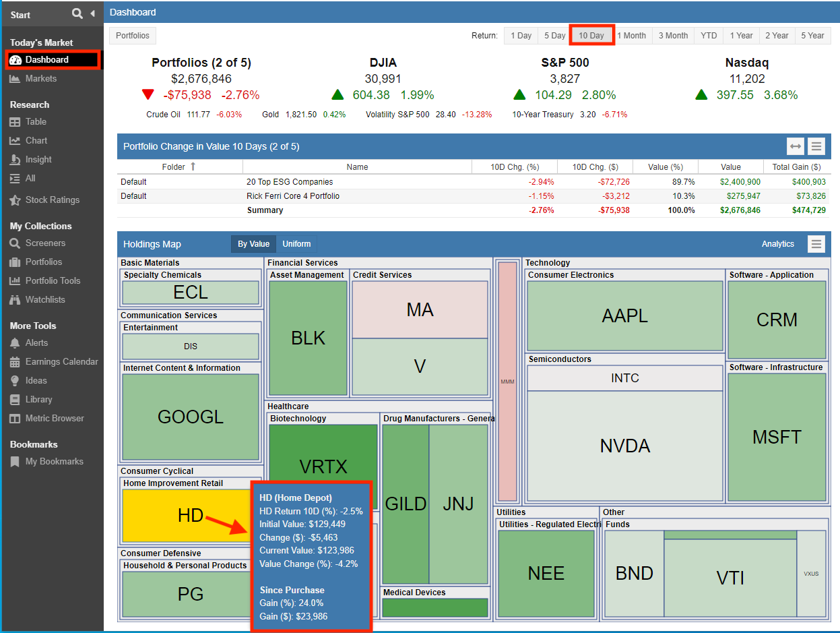
Task: Click the Dashboard gauge icon in the sidebar
Action: [x=15, y=60]
